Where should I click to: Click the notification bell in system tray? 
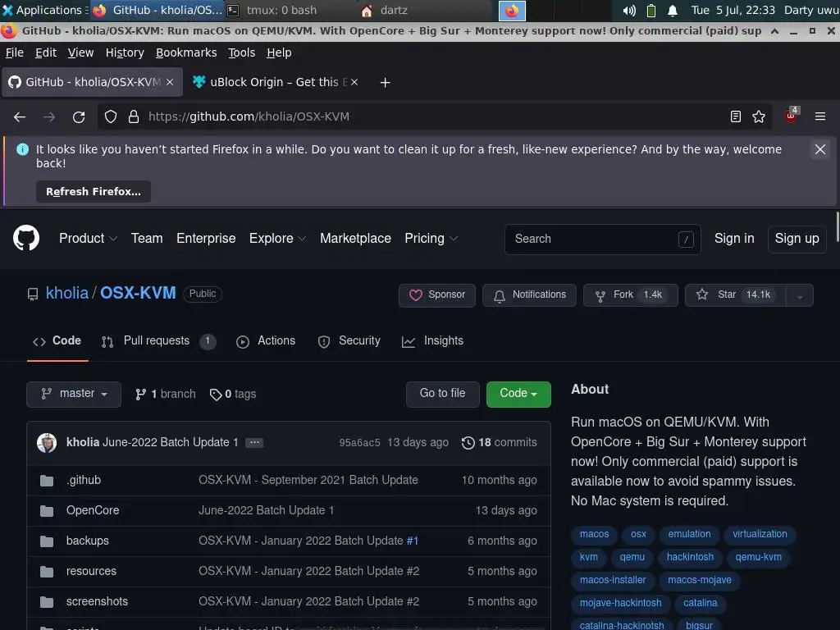click(673, 10)
